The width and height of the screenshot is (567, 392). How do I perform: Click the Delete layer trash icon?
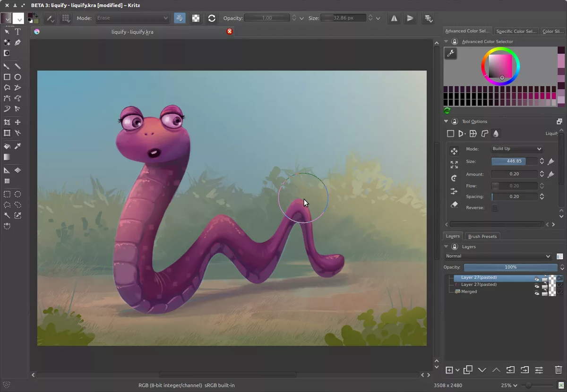(x=558, y=370)
